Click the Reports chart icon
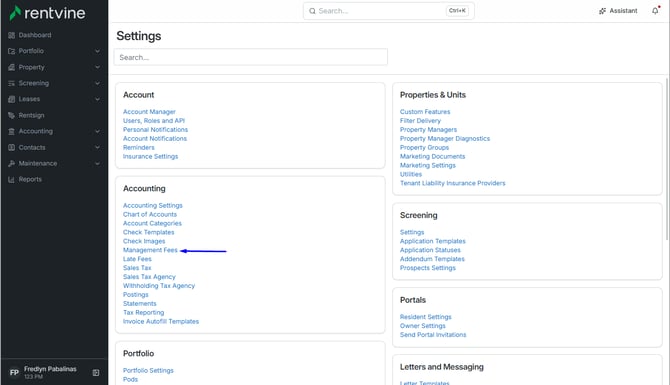Screen dimensions: 670x385 coord(12,179)
